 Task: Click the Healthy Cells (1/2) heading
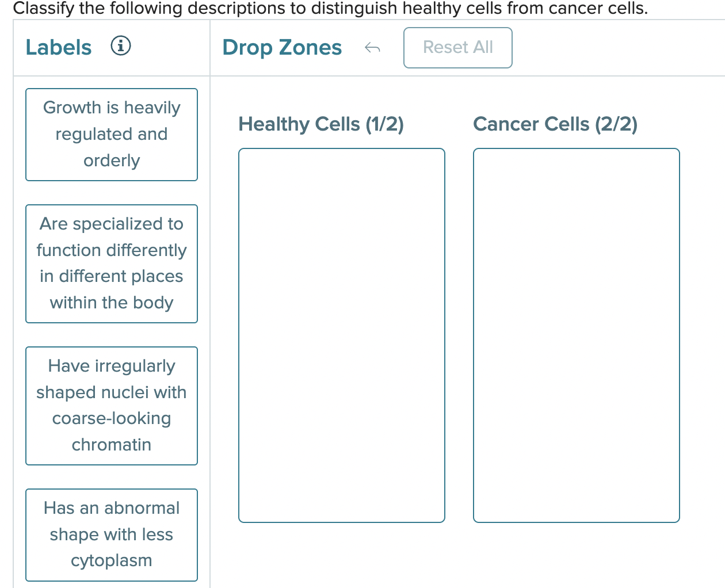click(321, 124)
